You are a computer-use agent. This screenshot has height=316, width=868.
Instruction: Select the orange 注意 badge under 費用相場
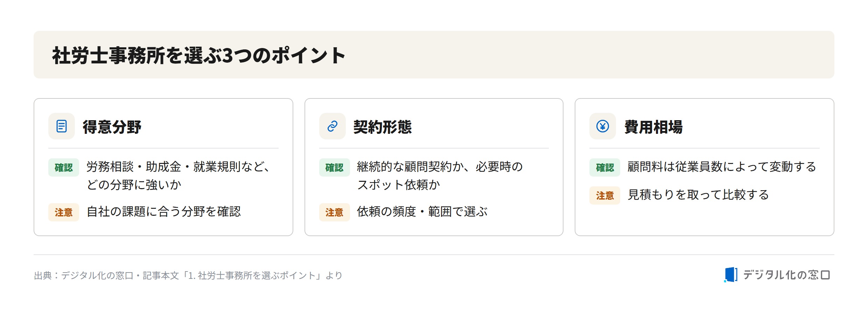(605, 195)
